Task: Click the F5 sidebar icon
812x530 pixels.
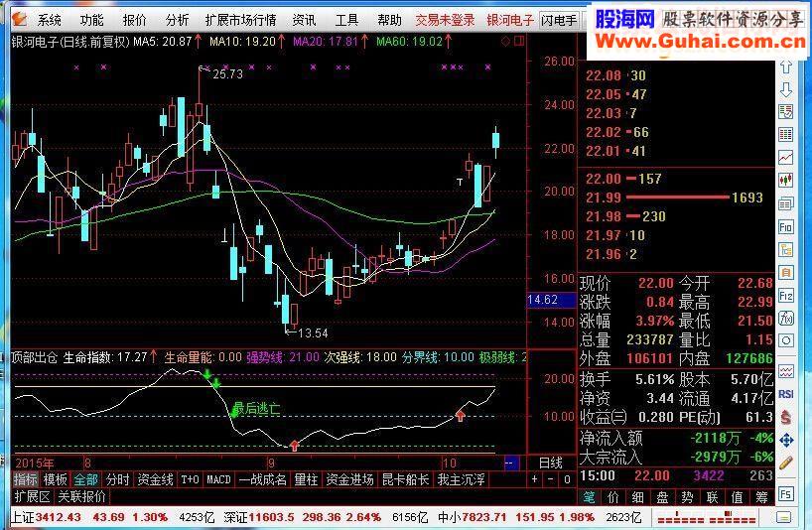Action: pos(785,494)
